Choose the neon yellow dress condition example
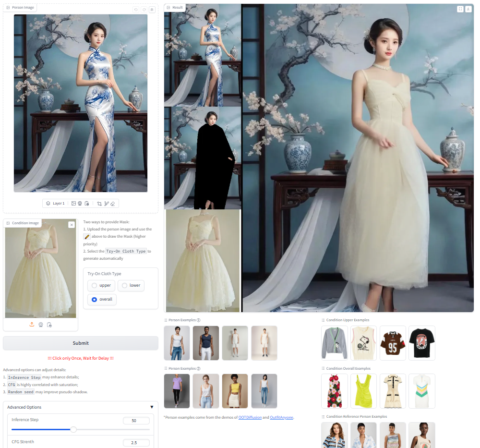This screenshot has width=480, height=448. tap(363, 391)
